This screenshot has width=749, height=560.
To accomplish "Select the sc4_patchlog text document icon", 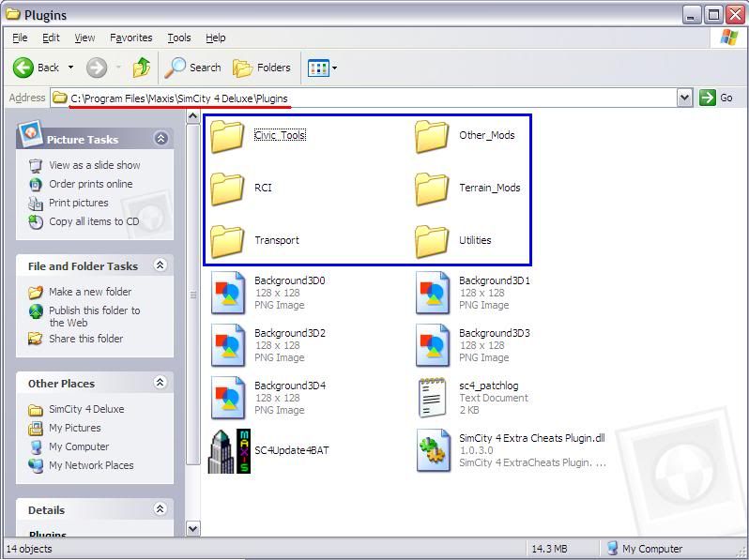I will coord(433,397).
